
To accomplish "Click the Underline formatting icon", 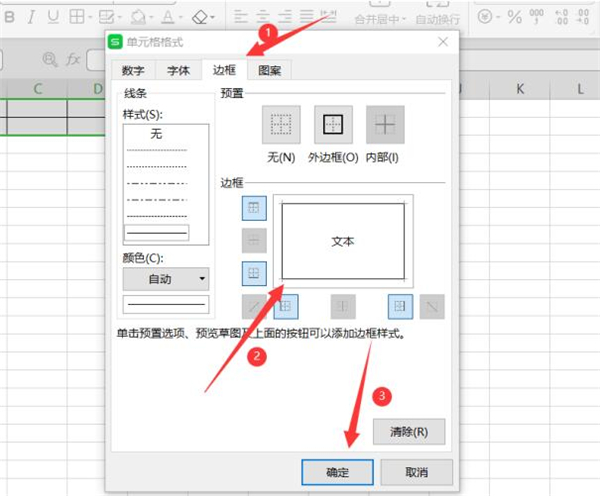I will coord(53,17).
